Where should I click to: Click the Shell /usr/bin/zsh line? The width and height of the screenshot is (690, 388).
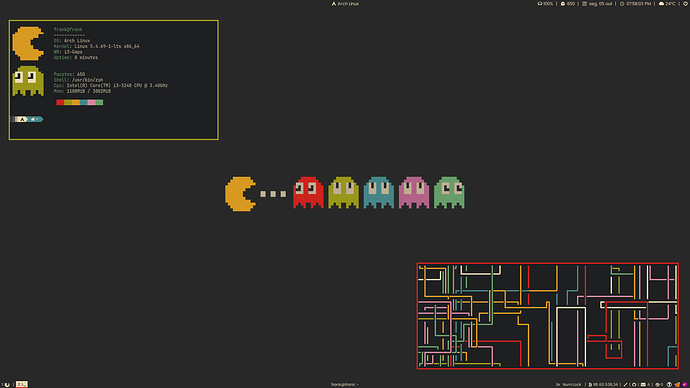(x=78, y=80)
